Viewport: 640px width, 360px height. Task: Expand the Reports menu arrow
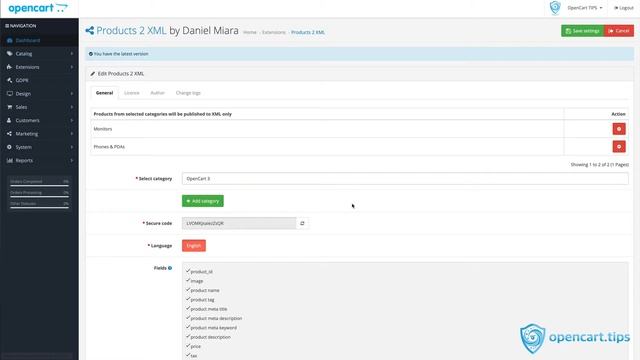tap(72, 160)
